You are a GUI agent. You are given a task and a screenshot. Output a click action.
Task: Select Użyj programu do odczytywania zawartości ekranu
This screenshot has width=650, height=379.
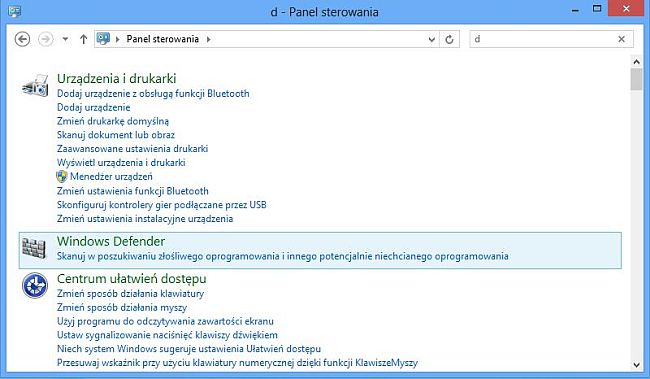(x=165, y=321)
